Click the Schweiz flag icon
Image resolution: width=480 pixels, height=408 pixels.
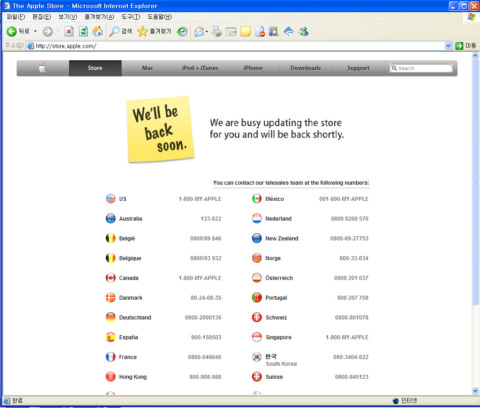257,317
